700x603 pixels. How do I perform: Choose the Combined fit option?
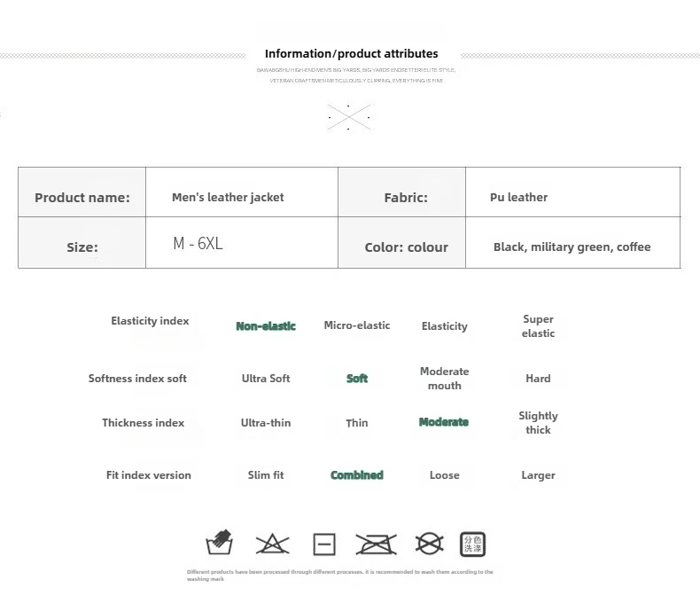[357, 474]
